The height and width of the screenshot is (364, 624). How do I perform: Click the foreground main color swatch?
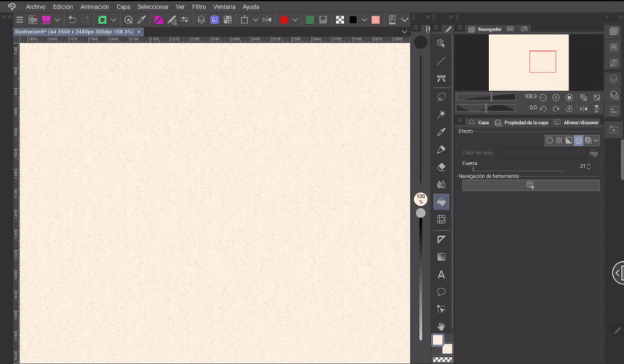point(438,340)
